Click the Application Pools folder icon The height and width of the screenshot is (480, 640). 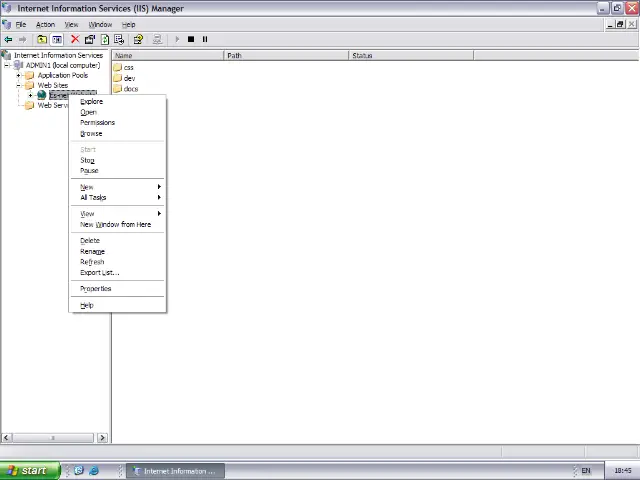(29, 75)
